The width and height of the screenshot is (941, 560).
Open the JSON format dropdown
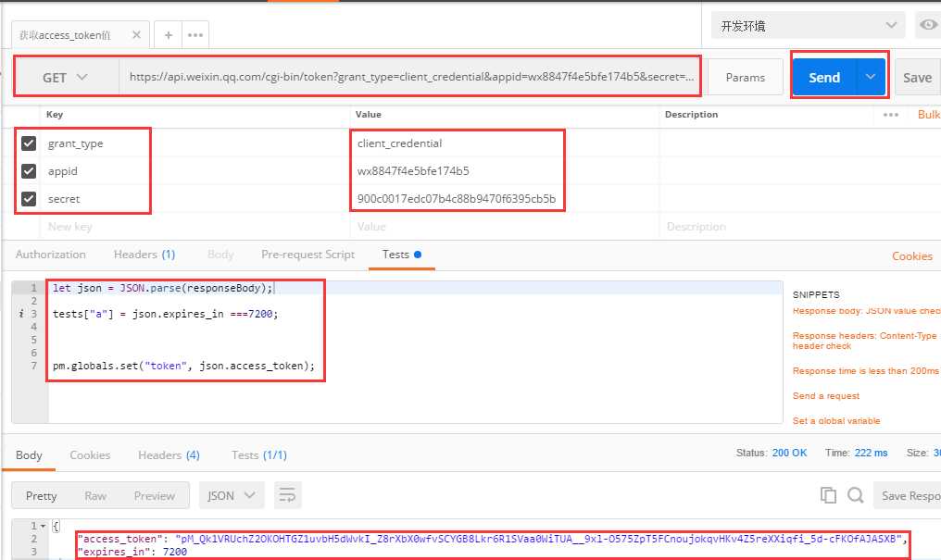coord(232,495)
